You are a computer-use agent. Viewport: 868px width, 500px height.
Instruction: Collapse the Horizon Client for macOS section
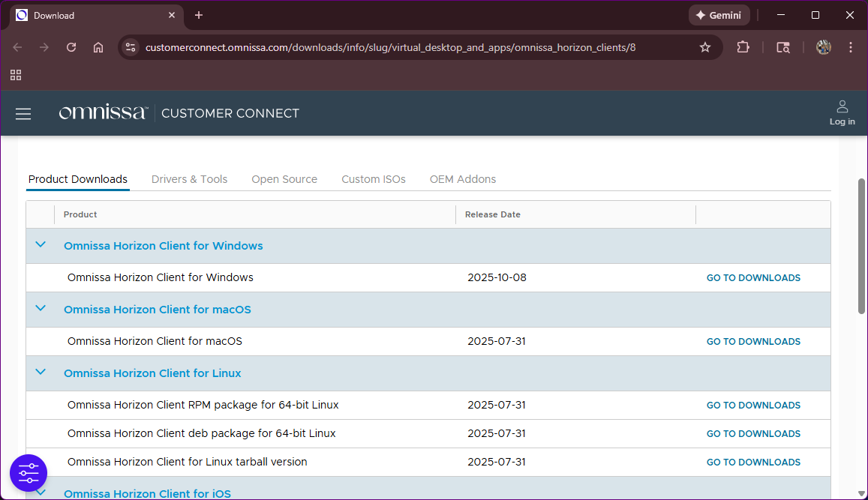pyautogui.click(x=41, y=309)
